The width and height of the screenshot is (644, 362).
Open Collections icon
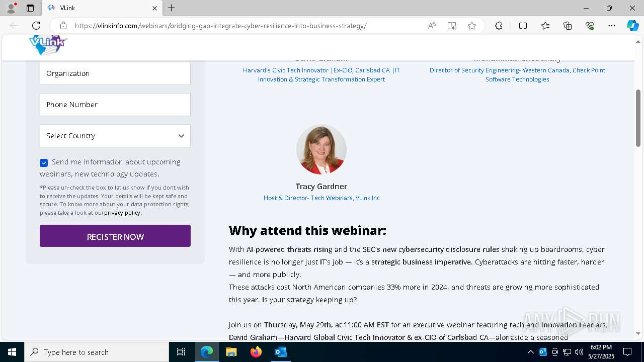click(x=568, y=26)
